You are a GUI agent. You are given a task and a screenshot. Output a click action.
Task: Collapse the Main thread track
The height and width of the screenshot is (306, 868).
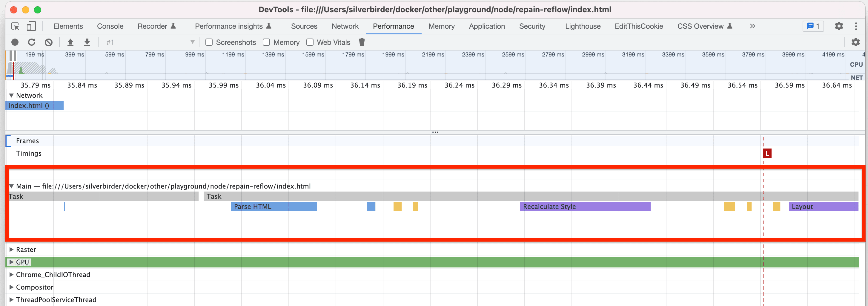click(x=12, y=186)
